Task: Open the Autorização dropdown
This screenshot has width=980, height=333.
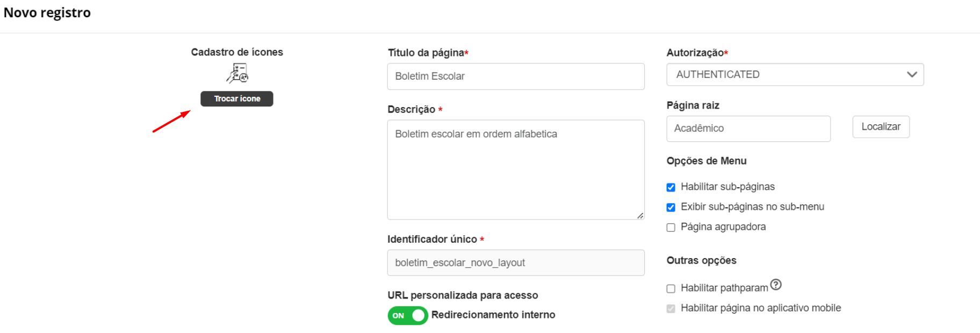Action: (795, 75)
